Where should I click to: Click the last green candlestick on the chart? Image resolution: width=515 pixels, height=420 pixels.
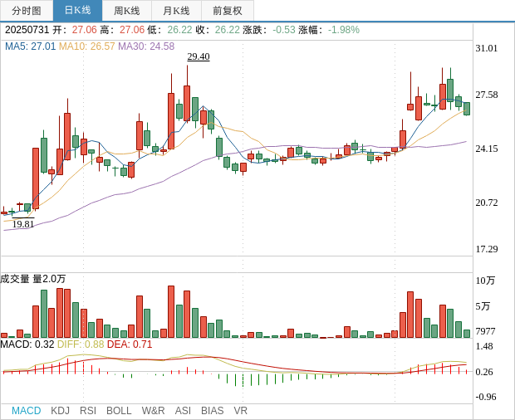[467, 109]
